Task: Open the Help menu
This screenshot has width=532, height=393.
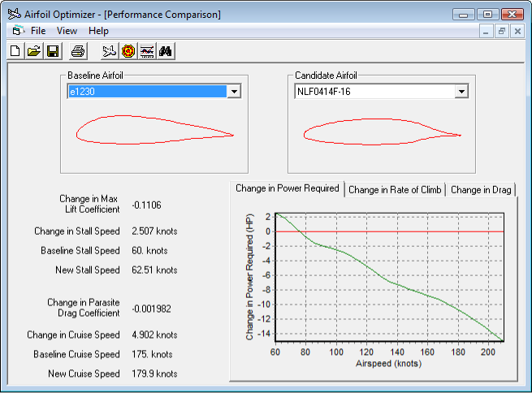Action: (98, 31)
